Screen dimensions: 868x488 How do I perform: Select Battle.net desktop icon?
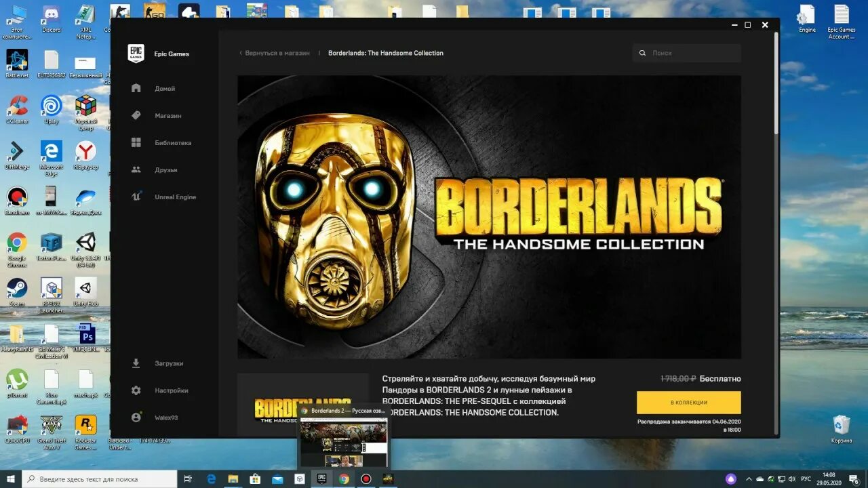coord(17,64)
